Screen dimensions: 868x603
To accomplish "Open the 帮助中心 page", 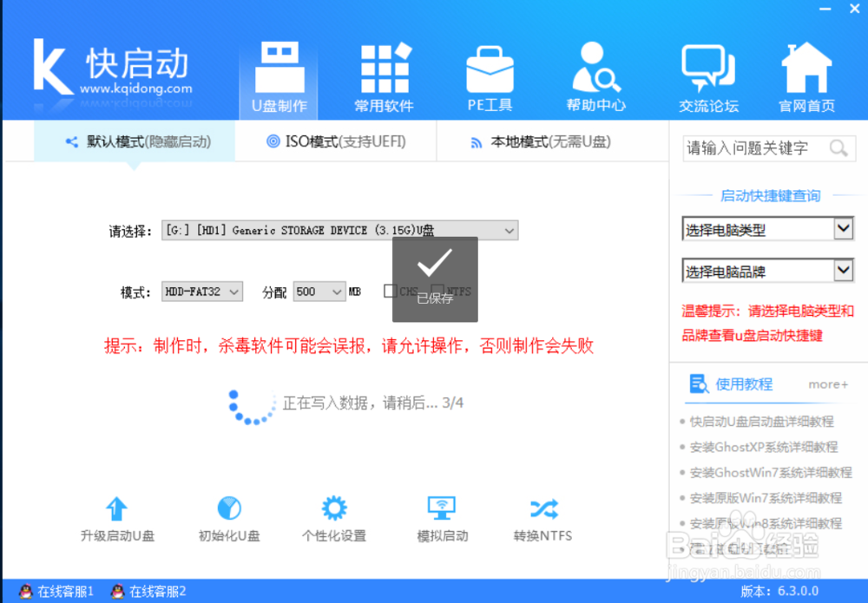I will 595,76.
